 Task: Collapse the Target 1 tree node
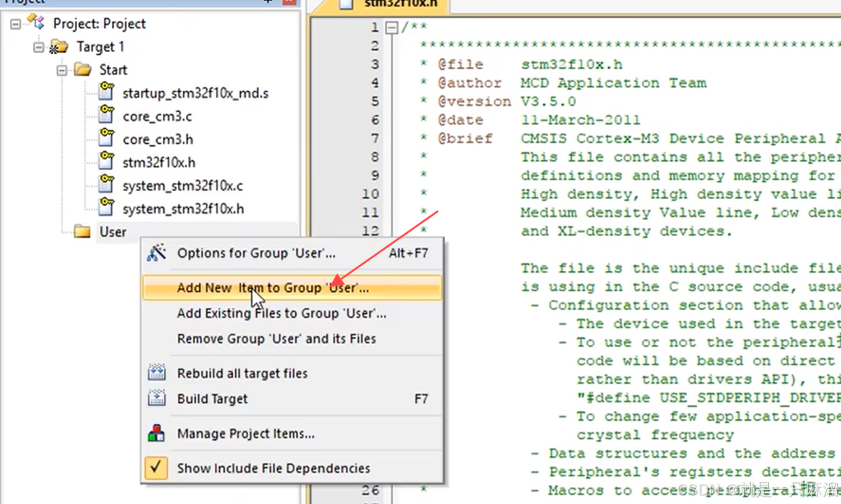point(39,47)
